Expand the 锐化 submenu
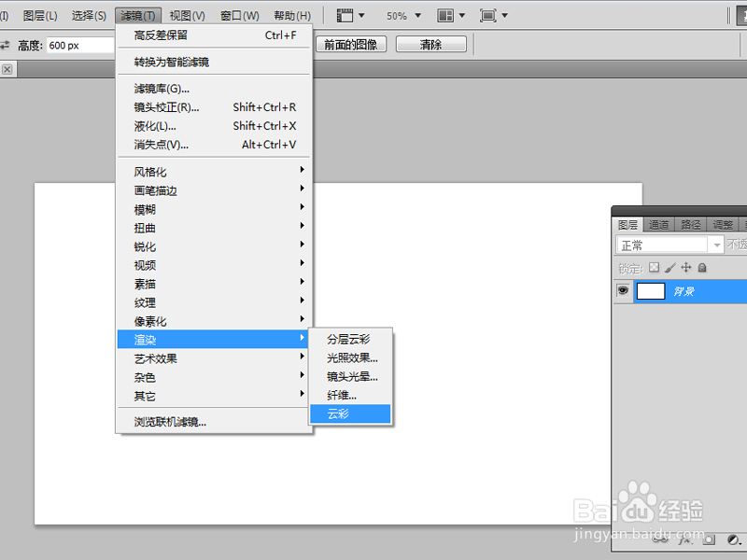The image size is (747, 560). 215,246
